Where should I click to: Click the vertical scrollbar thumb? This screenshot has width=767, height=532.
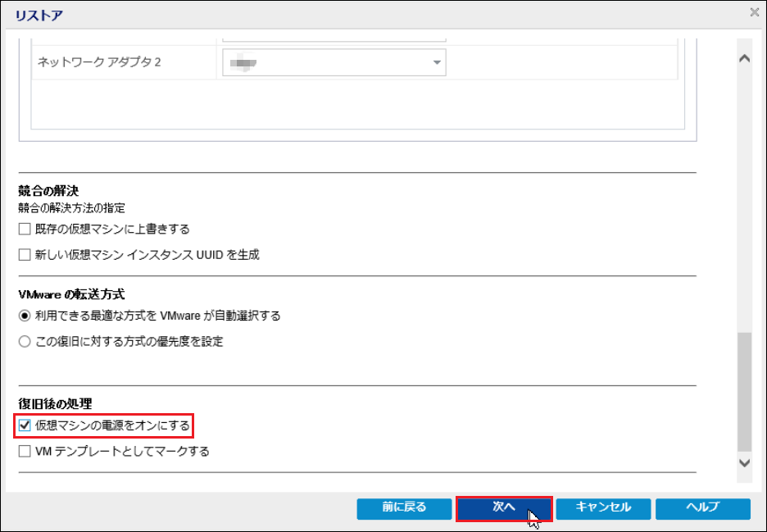point(745,392)
